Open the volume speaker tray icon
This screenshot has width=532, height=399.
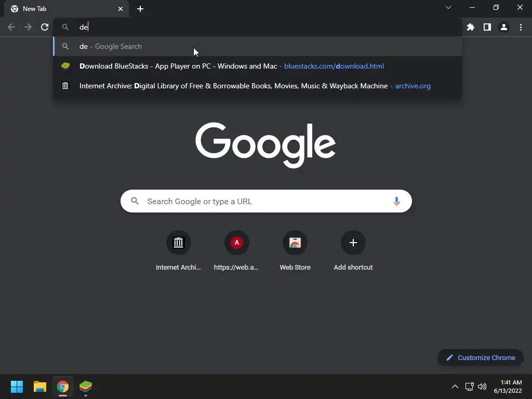tap(482, 387)
